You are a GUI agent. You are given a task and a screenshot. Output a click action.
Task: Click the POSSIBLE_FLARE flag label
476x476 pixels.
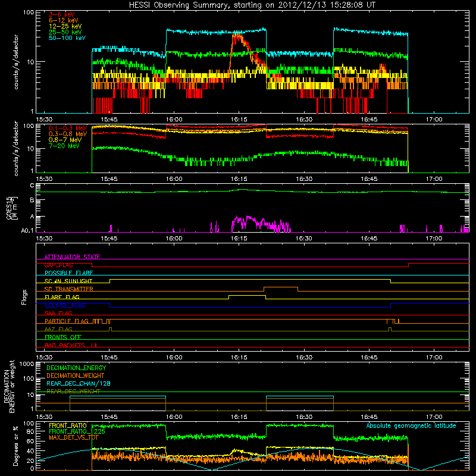coord(68,273)
